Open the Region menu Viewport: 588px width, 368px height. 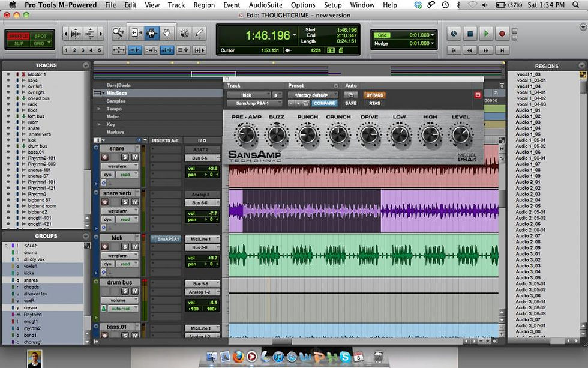coord(204,5)
